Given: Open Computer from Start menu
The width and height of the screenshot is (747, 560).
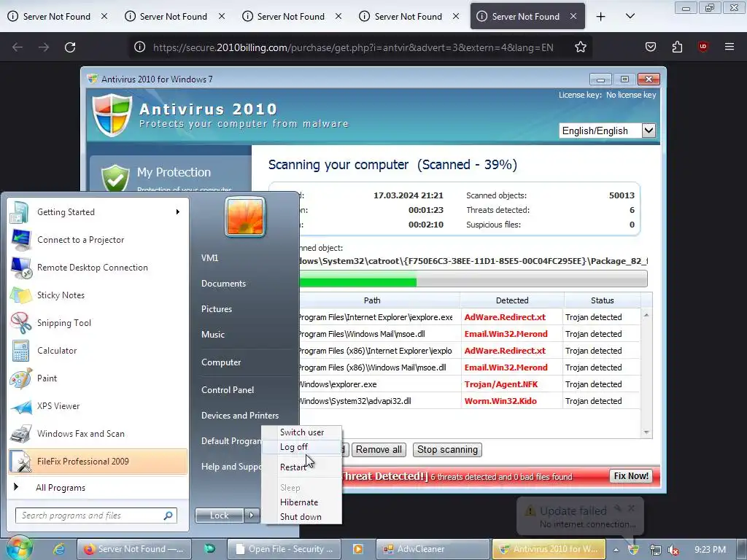Looking at the screenshot, I should point(221,362).
